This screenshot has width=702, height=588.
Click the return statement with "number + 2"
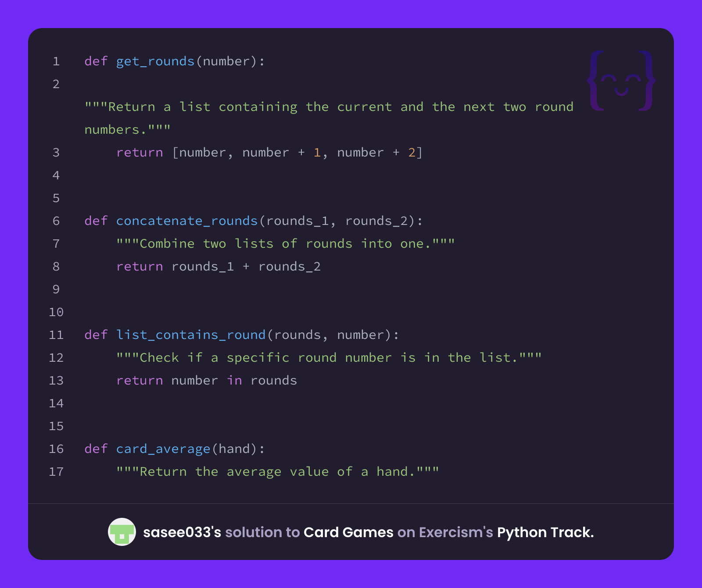[x=270, y=153]
